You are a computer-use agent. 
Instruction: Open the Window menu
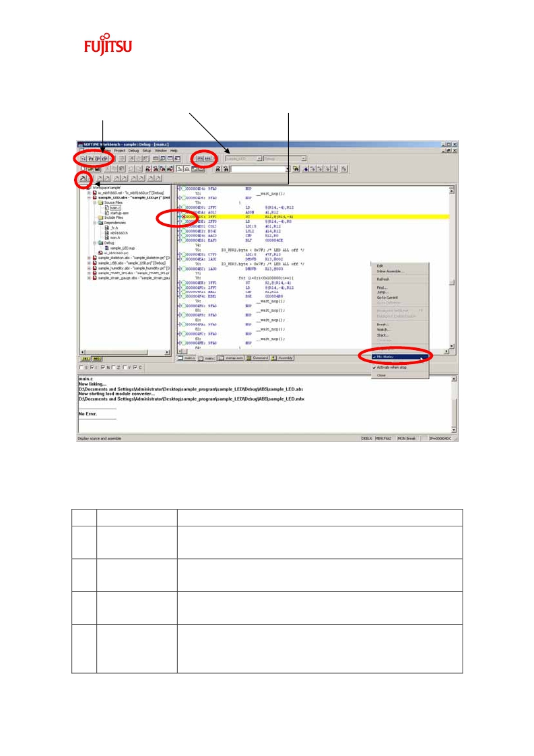point(161,150)
